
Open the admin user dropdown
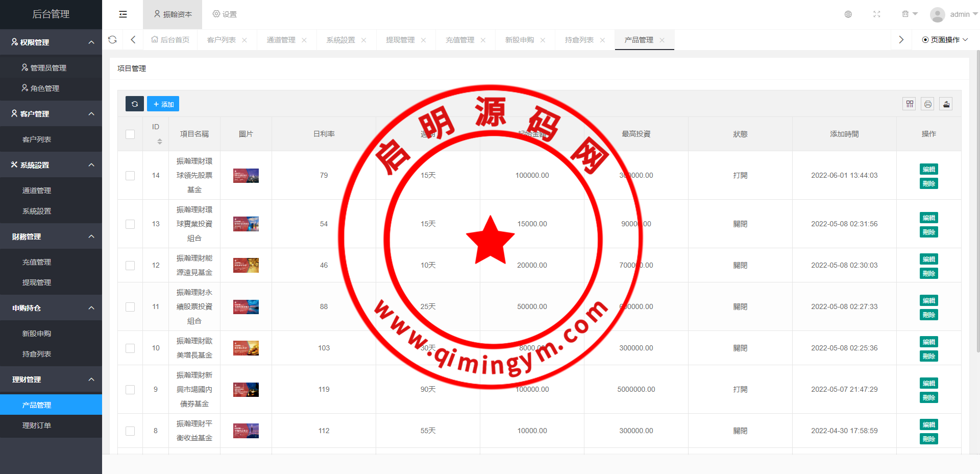tap(953, 14)
